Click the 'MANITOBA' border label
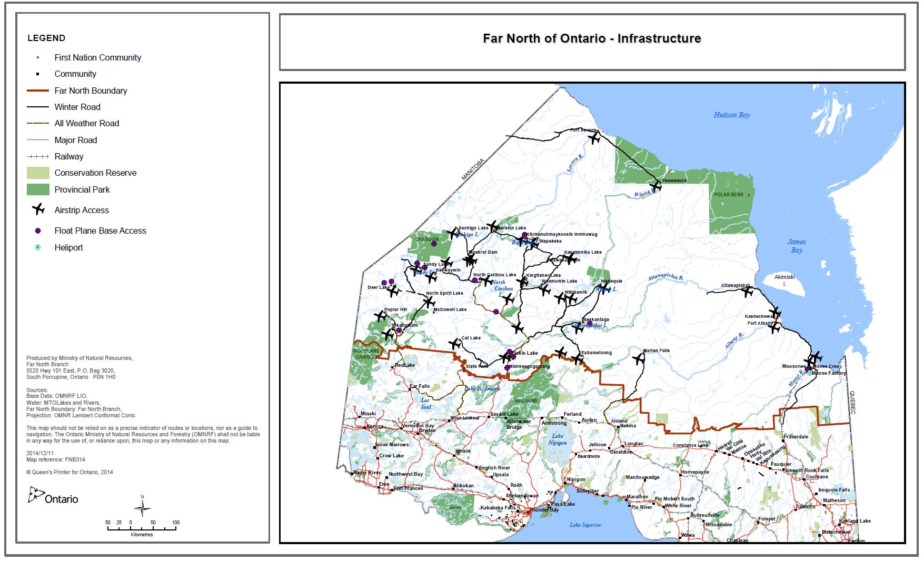 click(472, 169)
